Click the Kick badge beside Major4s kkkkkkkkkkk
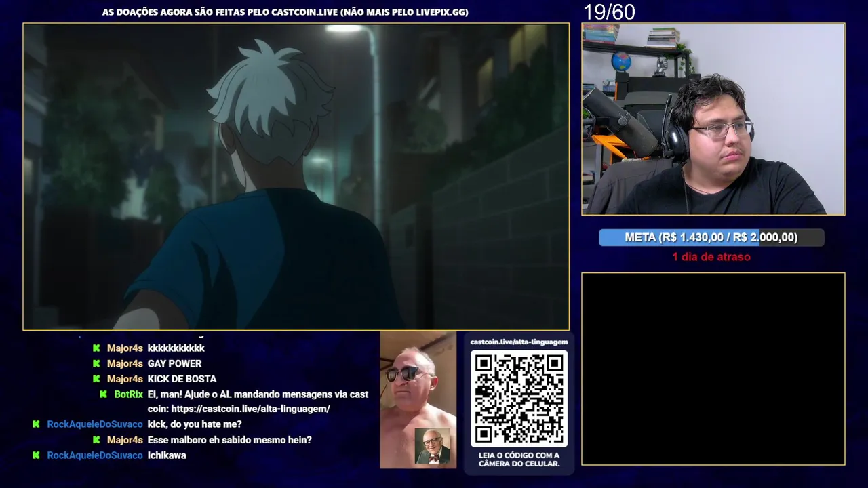This screenshot has height=488, width=868. pos(96,348)
